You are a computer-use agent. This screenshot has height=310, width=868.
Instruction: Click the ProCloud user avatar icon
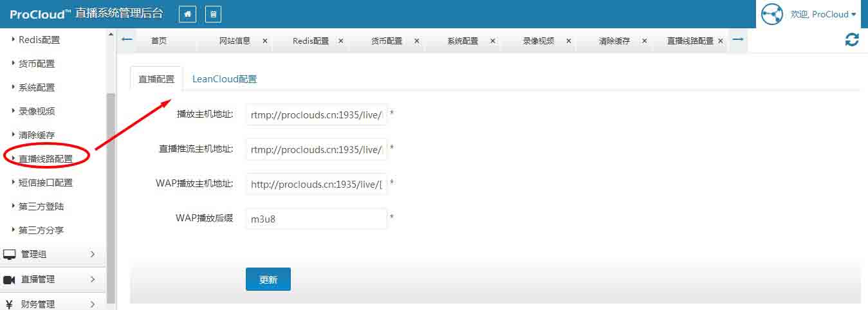pos(772,14)
